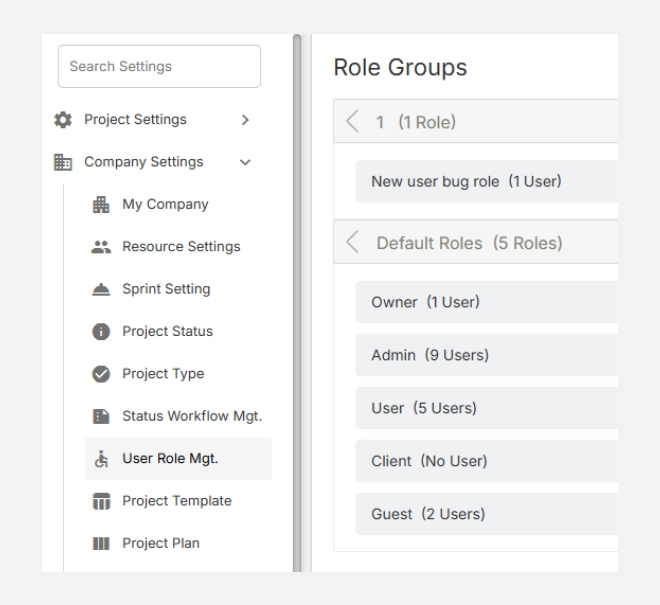
Task: Click the Search Settings input field
Action: tap(159, 67)
